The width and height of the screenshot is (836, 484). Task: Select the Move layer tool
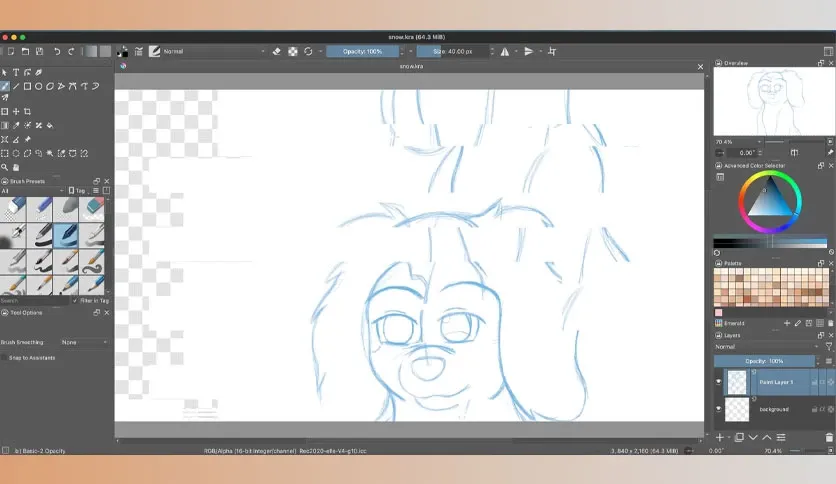coord(16,111)
